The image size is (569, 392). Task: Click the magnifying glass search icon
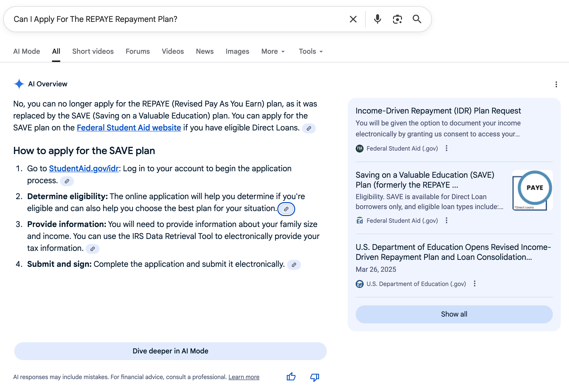pyautogui.click(x=417, y=19)
